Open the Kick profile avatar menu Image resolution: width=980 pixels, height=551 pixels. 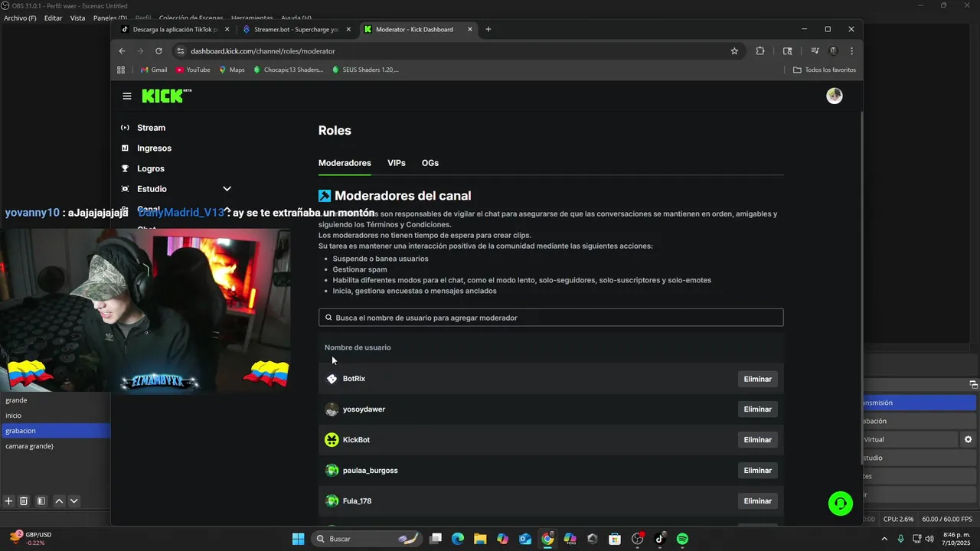tap(835, 96)
